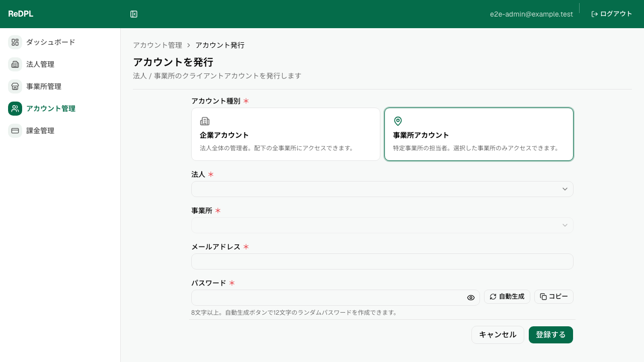Focus the パスワード input field
Viewport: 644px width, 362px height.
click(336, 298)
